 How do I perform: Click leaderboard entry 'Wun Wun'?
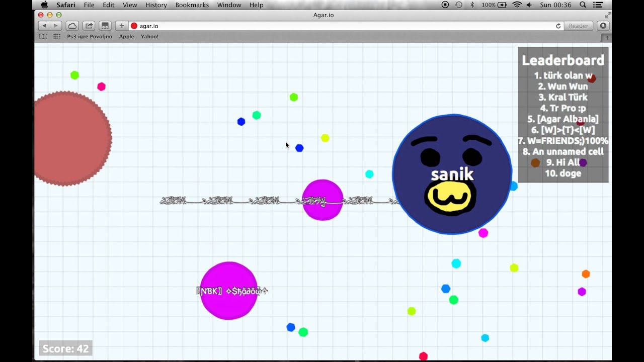(563, 86)
